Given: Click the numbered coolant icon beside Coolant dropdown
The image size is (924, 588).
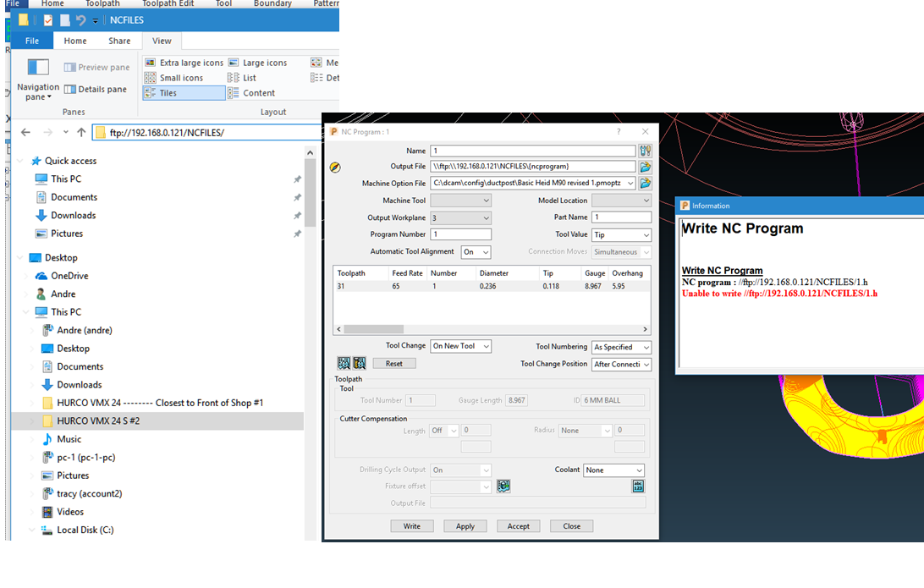Looking at the screenshot, I should (x=639, y=485).
